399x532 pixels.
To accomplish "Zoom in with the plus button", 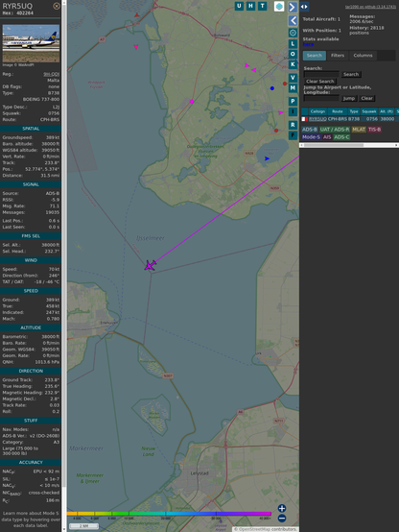I will [282, 508].
